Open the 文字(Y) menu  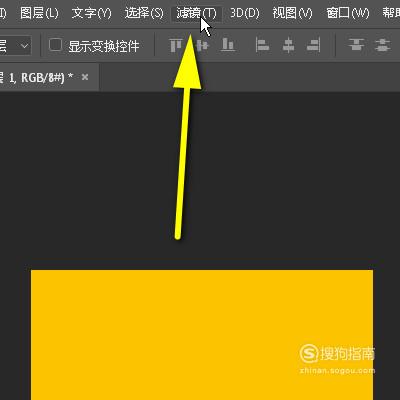[91, 13]
